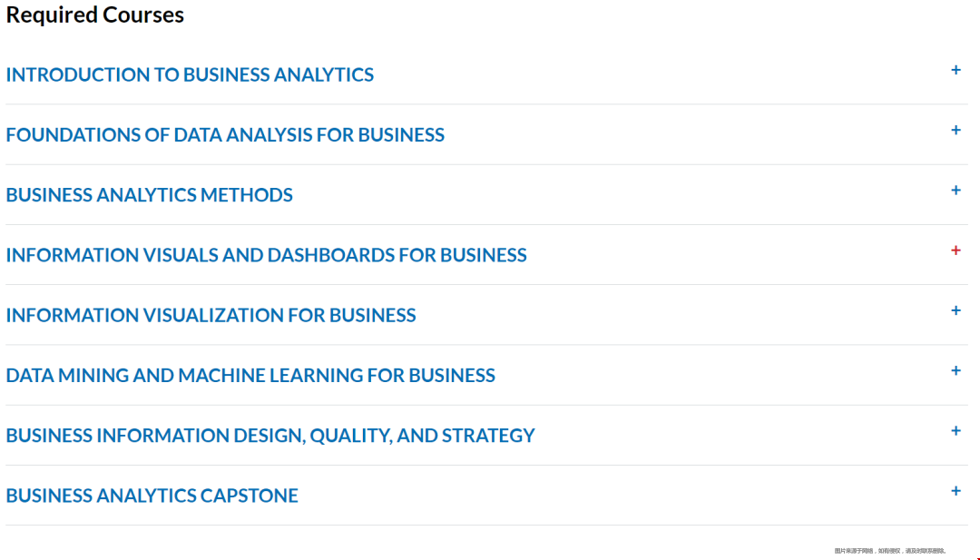The height and width of the screenshot is (560, 980).
Task: Open Business Information Design, Quality, and Strategy title
Action: click(270, 435)
